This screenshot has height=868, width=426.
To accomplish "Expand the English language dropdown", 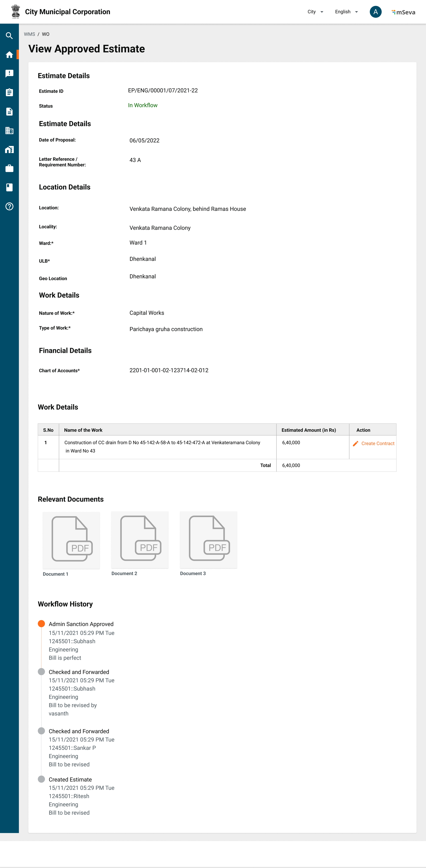I will [346, 12].
